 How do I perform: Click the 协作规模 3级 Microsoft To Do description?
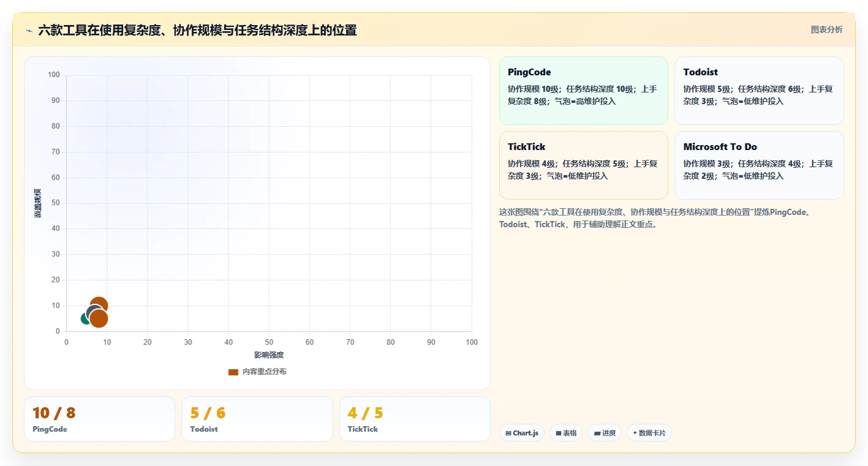758,170
